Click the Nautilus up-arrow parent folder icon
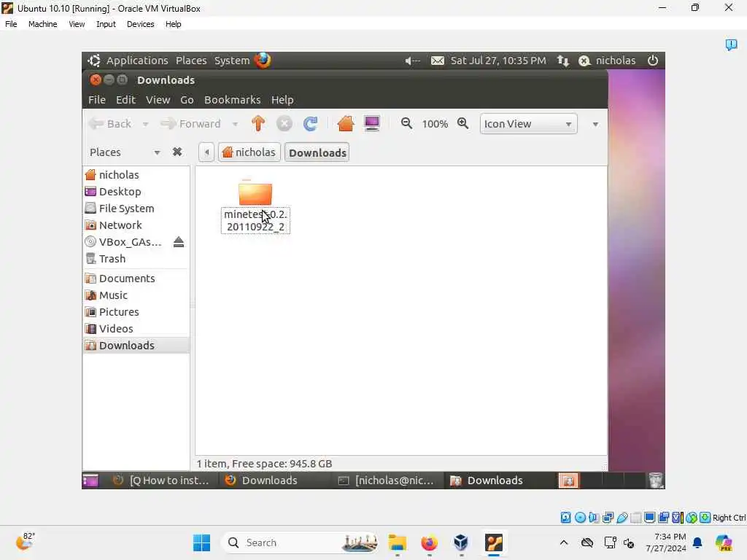Viewport: 747px width, 560px height. coord(258,124)
